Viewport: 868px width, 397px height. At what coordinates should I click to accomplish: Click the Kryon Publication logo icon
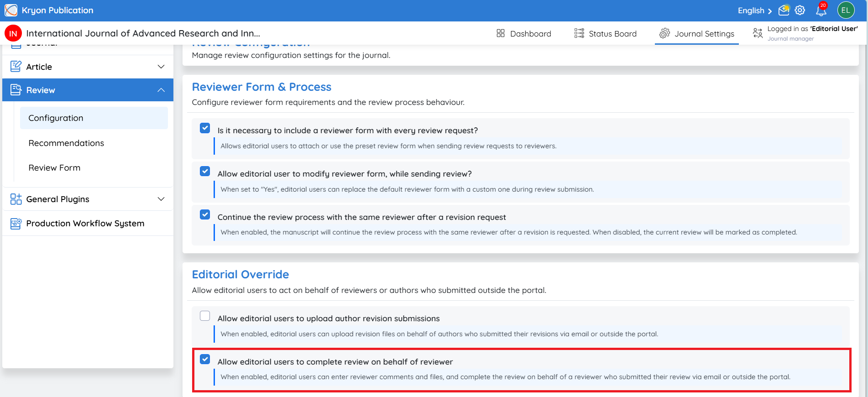point(11,10)
